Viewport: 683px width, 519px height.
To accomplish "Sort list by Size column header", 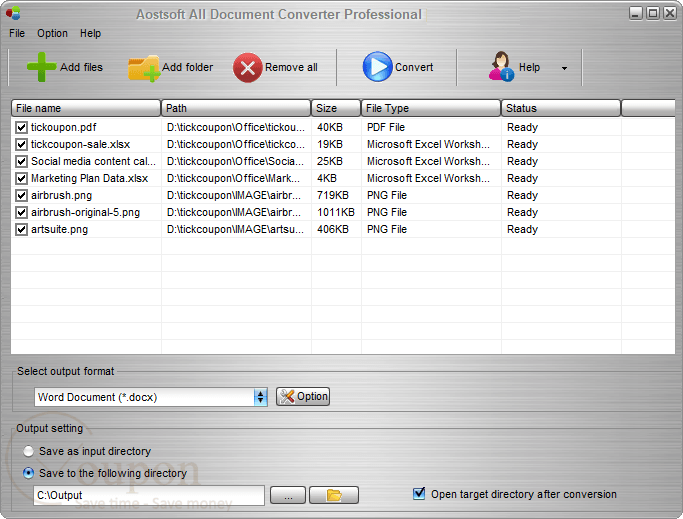I will (x=336, y=108).
